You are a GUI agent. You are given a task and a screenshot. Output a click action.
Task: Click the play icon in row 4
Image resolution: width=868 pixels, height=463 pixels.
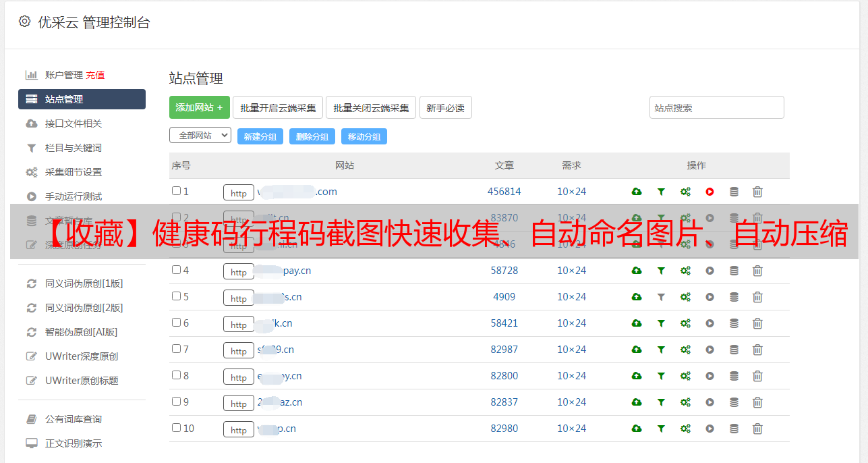tap(710, 271)
